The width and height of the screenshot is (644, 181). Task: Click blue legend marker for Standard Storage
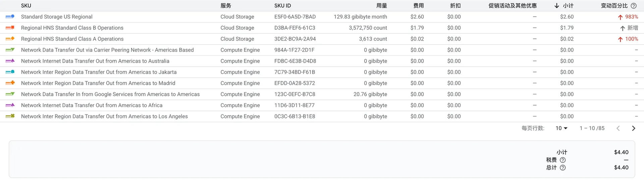pos(10,17)
